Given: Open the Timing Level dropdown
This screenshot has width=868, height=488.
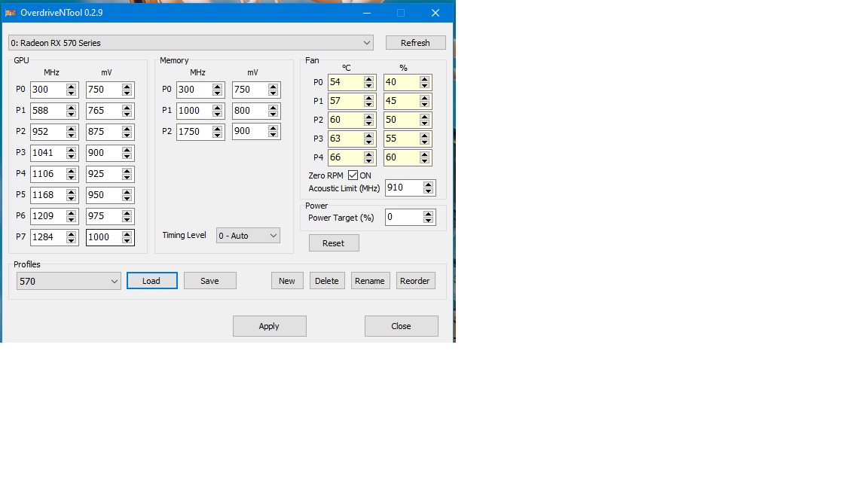Looking at the screenshot, I should (x=248, y=236).
